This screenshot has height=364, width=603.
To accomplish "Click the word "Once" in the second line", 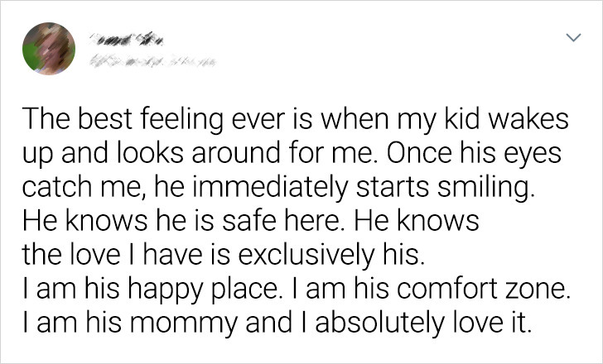I will (x=420, y=154).
